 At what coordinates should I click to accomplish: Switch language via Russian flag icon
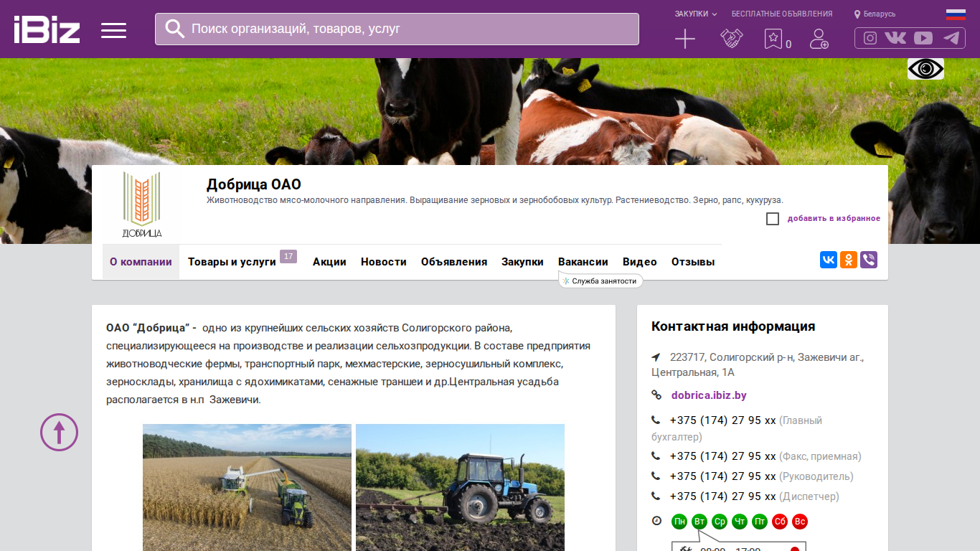(x=956, y=14)
